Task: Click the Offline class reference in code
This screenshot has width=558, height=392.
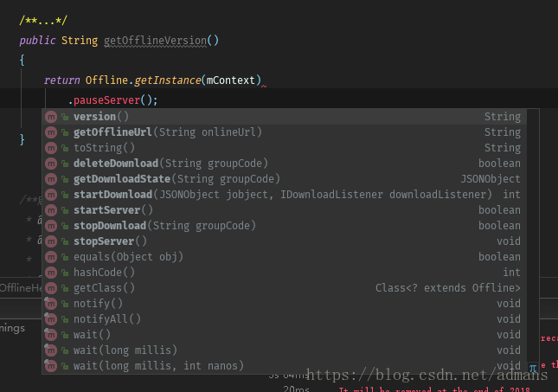Action: [x=106, y=80]
